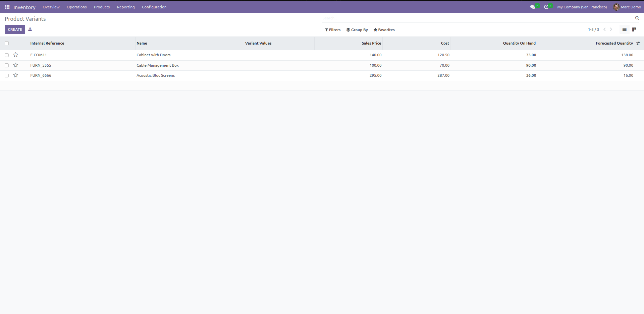
Task: Open Cabinet with Doors record
Action: (154, 55)
